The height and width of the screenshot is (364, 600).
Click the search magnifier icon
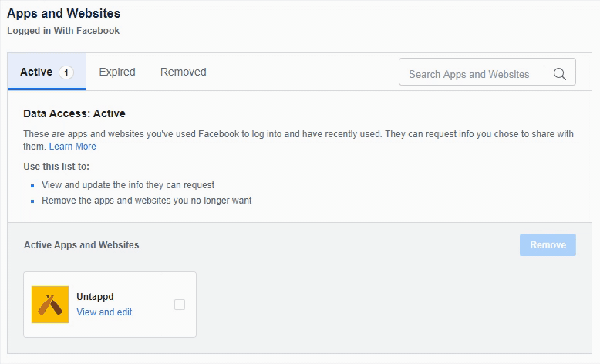tap(559, 74)
